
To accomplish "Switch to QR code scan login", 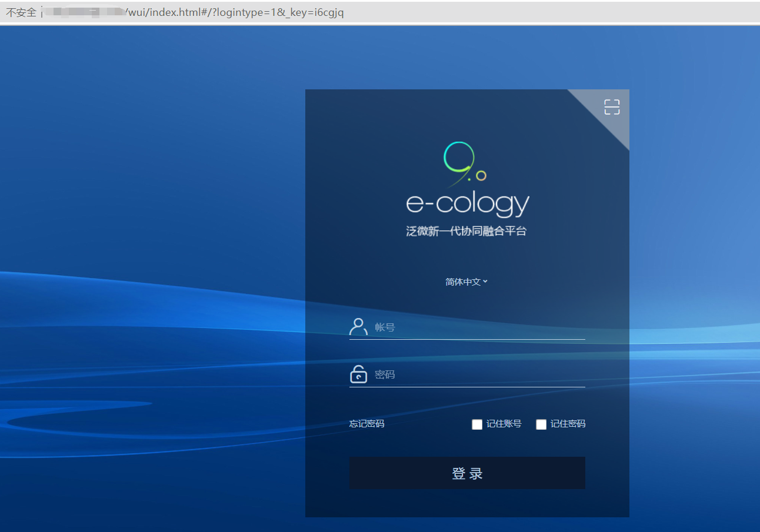I will (612, 107).
